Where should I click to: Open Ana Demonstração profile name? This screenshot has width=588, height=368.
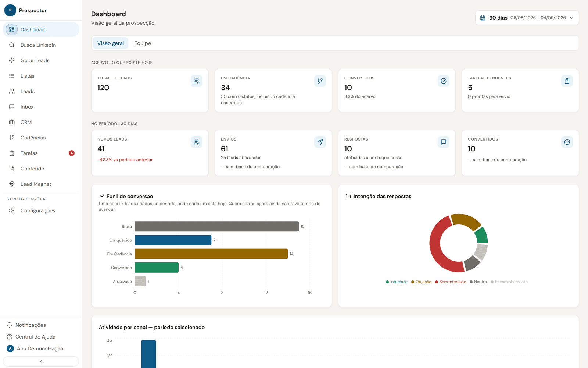(x=40, y=348)
